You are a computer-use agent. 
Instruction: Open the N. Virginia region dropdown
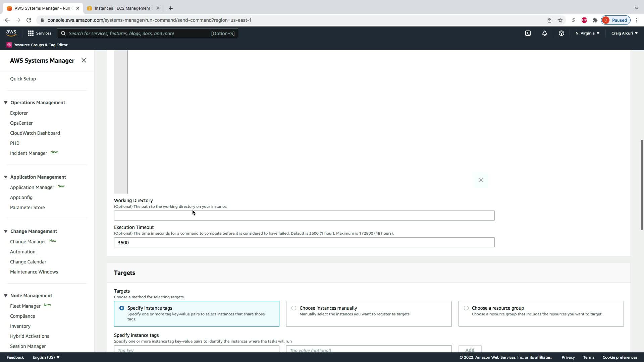pos(587,33)
